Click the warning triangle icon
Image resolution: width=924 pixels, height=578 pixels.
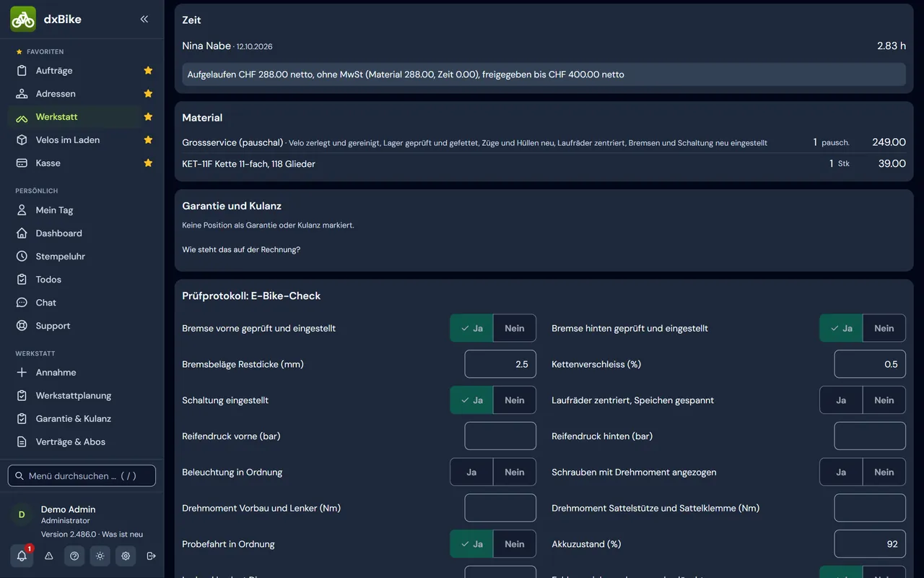[x=49, y=556]
